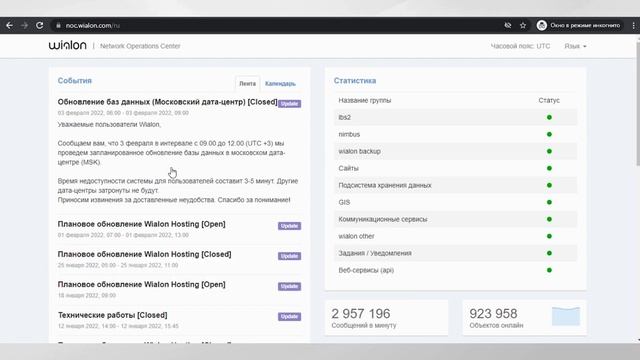The height and width of the screenshot is (360, 640).
Task: Click Update badge for 01 февраля Hosting event
Action: [289, 226]
